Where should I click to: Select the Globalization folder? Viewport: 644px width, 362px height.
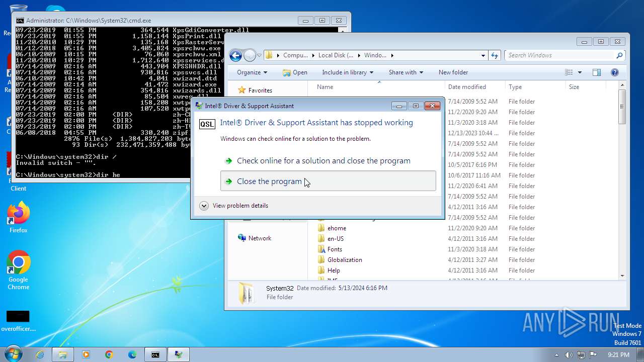pos(345,260)
